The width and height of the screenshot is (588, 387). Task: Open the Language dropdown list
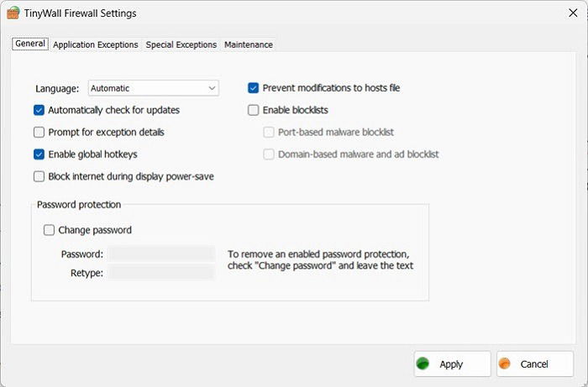point(154,88)
